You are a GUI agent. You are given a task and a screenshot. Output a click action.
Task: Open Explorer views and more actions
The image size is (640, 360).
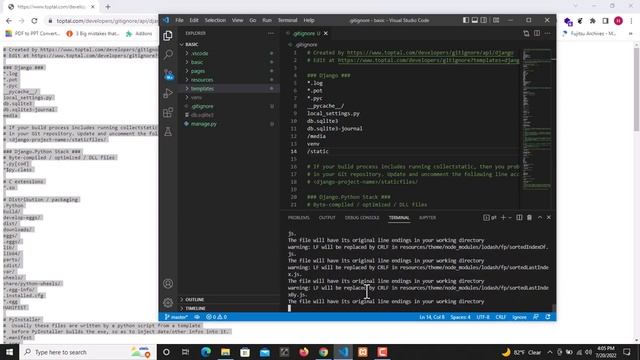[271, 33]
